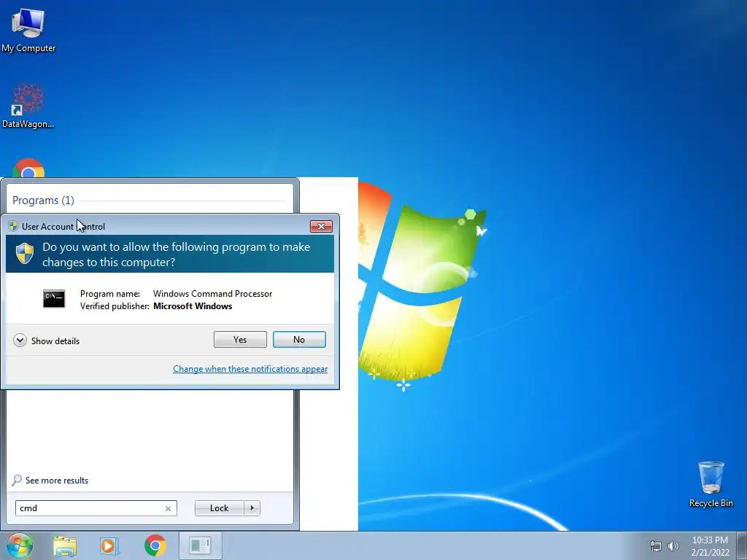Open the Recycle Bin on desktop
747x560 pixels.
(x=711, y=484)
